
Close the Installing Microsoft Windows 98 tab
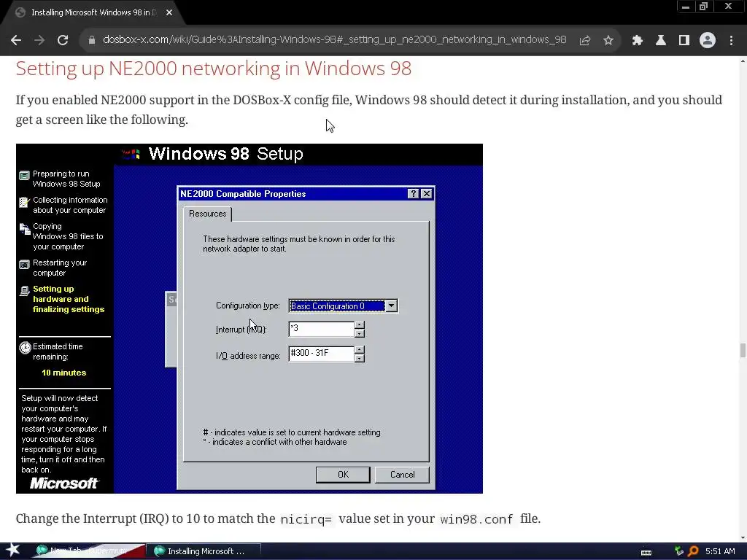click(169, 13)
